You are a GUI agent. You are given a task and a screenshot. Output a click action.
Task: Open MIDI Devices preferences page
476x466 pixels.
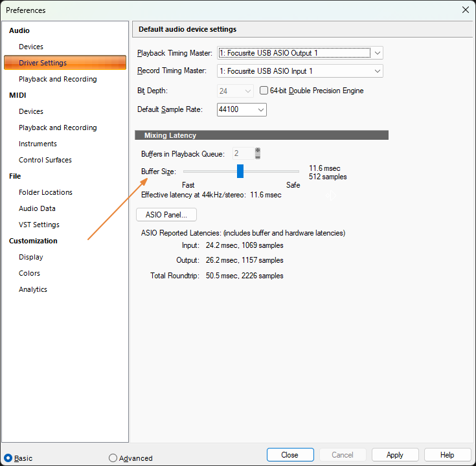(31, 111)
